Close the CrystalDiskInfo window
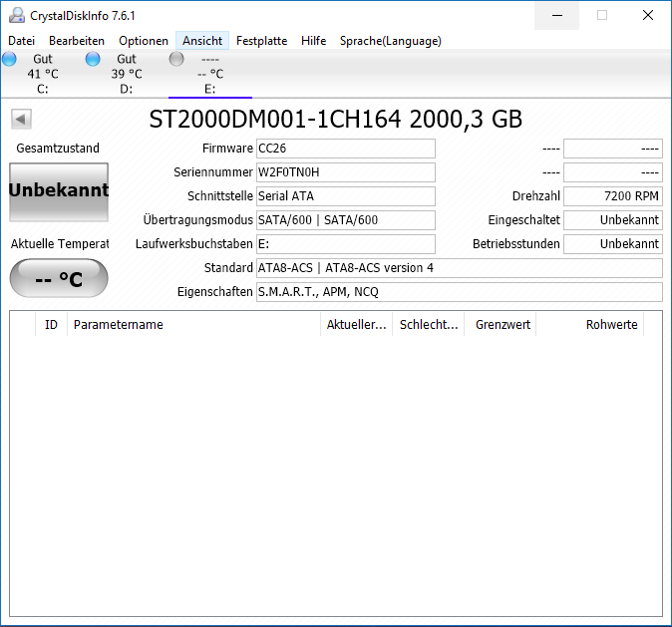The image size is (672, 627). click(647, 15)
